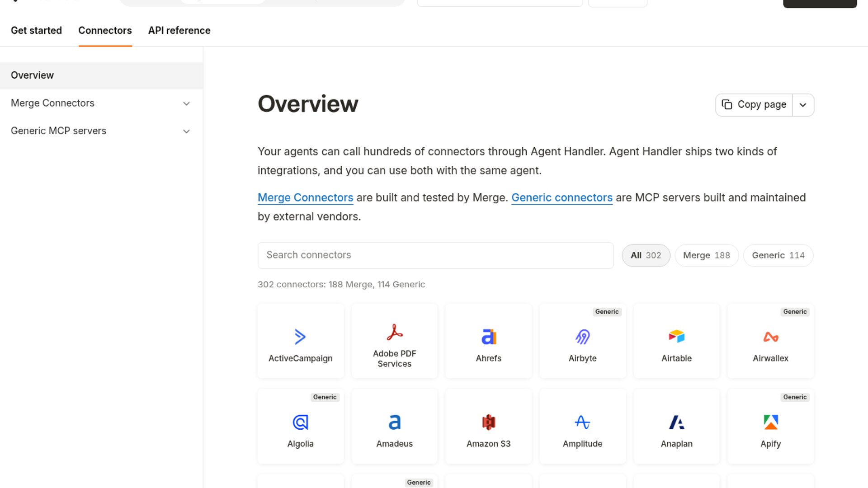
Task: Click the Airwallex card name
Action: coord(770,358)
